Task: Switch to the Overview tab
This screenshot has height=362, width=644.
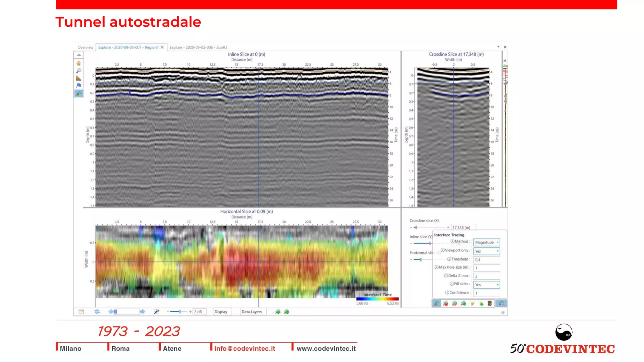Action: point(85,47)
